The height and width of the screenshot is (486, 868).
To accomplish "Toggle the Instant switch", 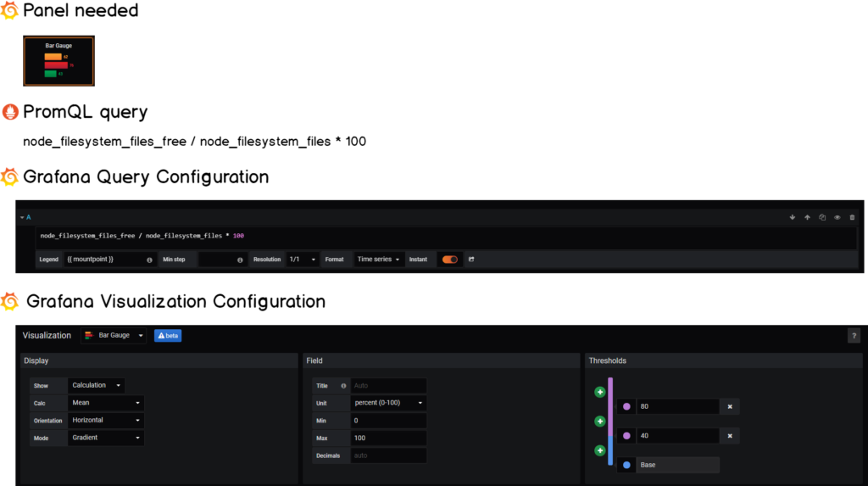I will click(x=449, y=260).
